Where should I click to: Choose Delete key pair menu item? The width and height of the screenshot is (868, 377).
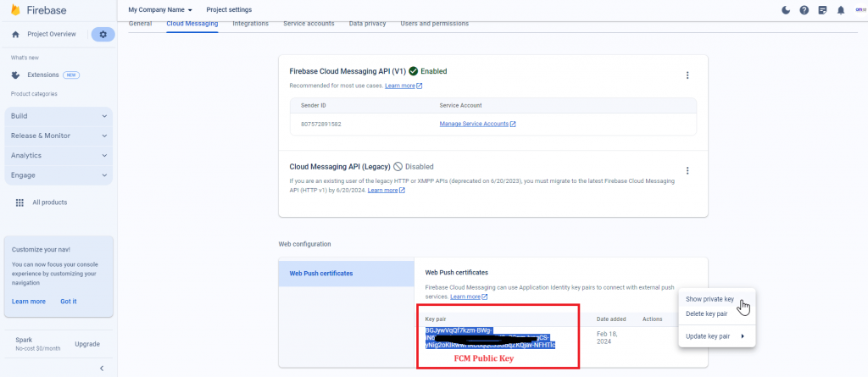pos(717,314)
